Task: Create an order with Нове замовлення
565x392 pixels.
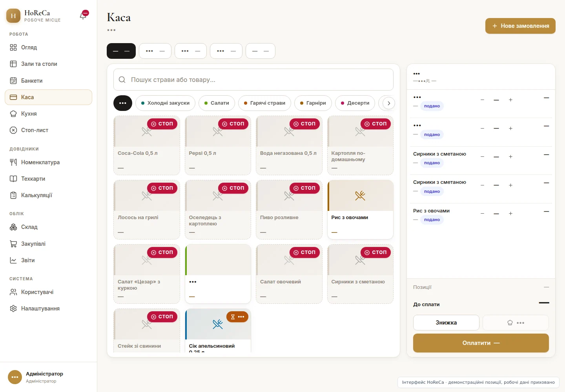Action: point(520,26)
